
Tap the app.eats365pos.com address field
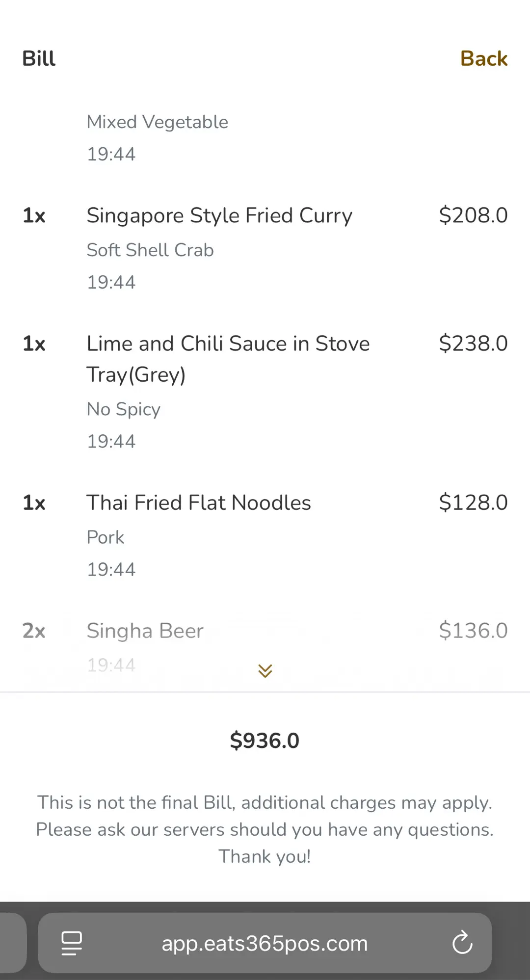tap(265, 943)
